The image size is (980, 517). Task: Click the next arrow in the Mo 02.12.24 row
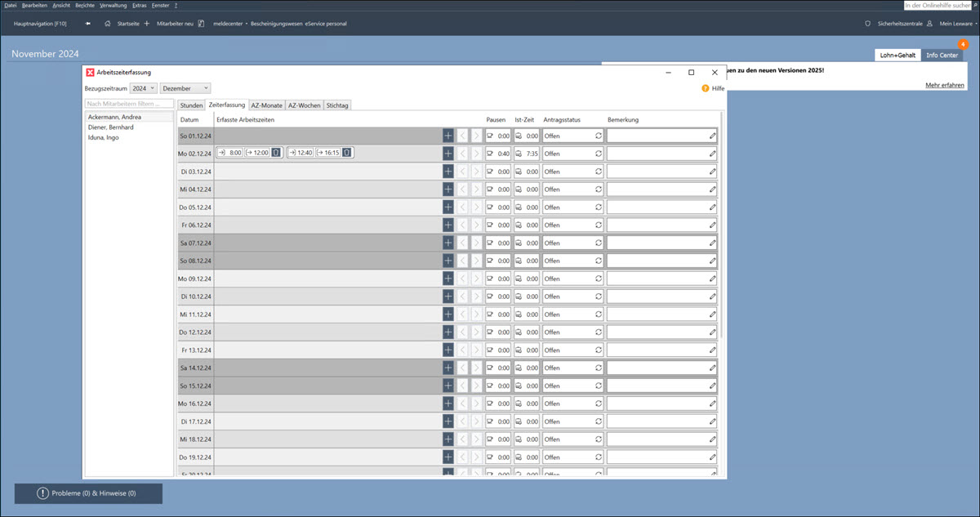click(476, 154)
